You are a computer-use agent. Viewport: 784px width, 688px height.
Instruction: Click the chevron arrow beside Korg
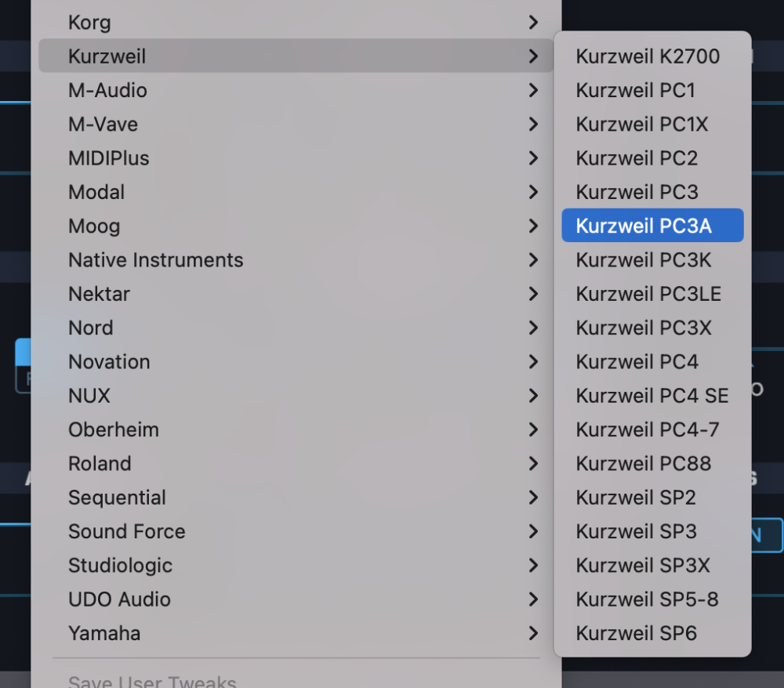click(x=533, y=23)
